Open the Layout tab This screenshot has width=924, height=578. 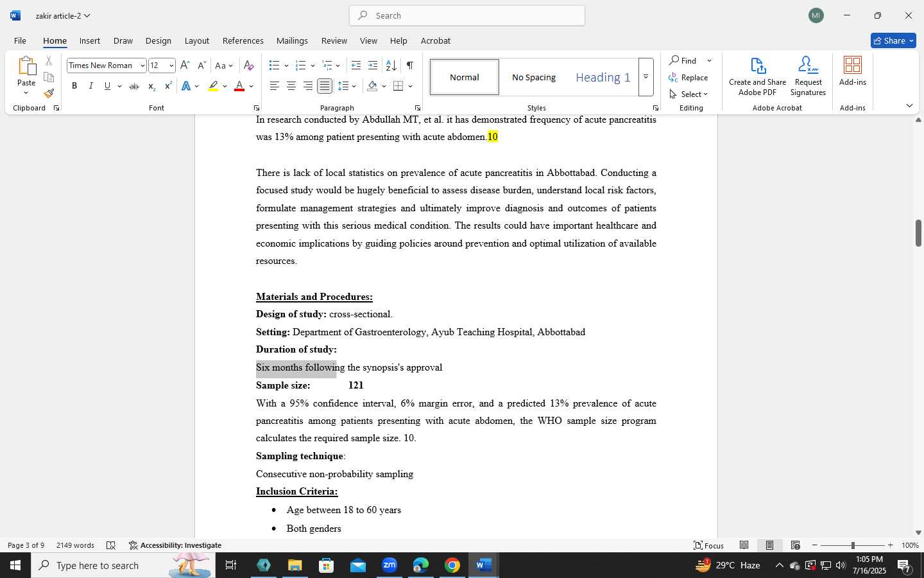pyautogui.click(x=197, y=40)
